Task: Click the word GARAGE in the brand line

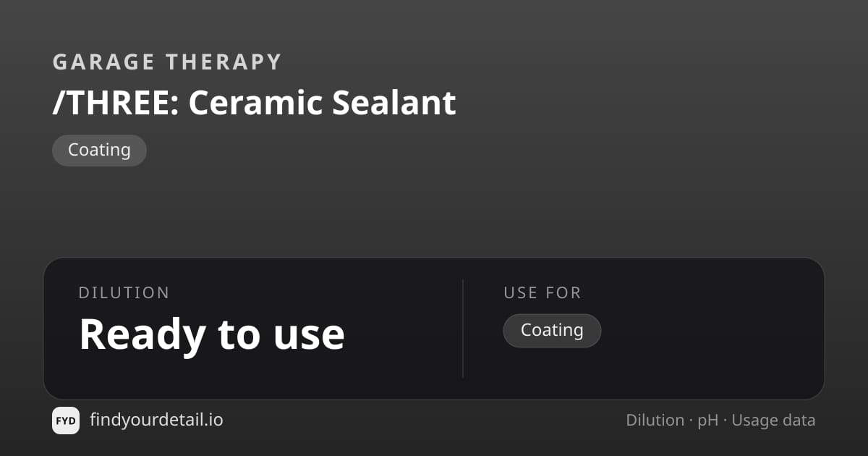Action: tap(104, 62)
